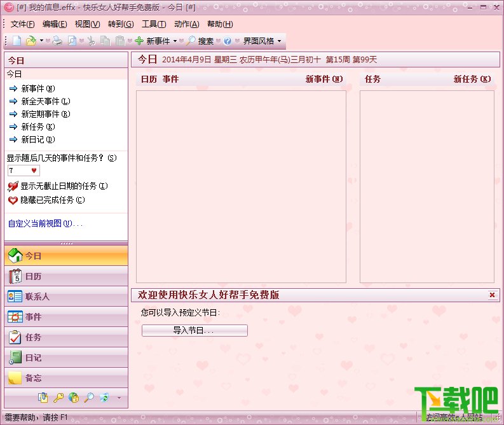Screen dimensions: 504x425
Task: Click the blue help question mark icon
Action: pyautogui.click(x=228, y=41)
